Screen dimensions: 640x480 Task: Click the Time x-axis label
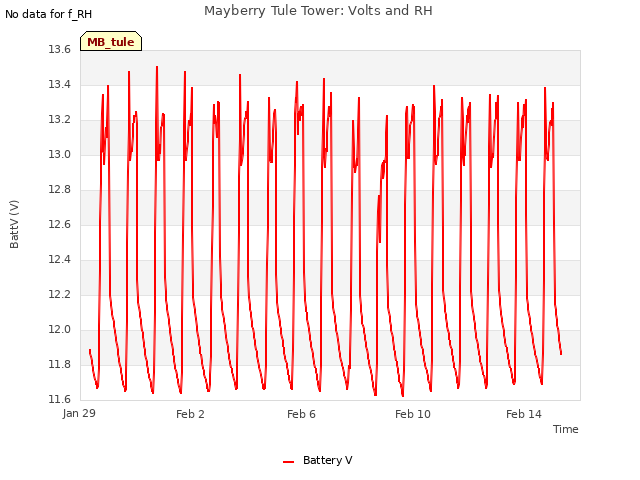566,429
